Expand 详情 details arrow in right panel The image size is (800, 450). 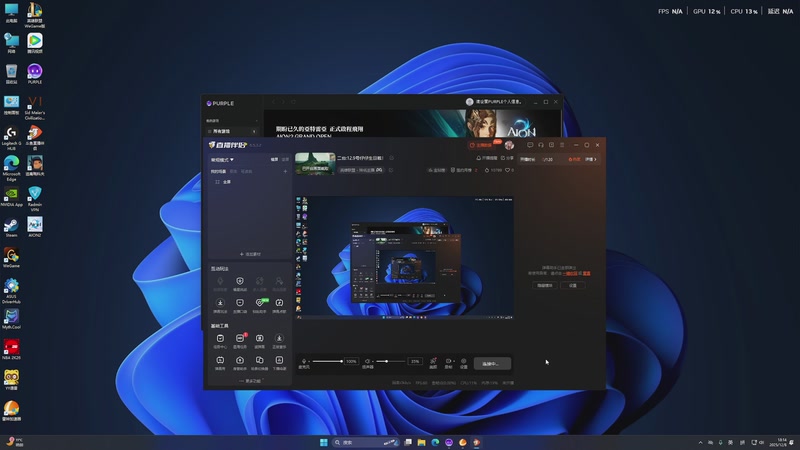590,159
